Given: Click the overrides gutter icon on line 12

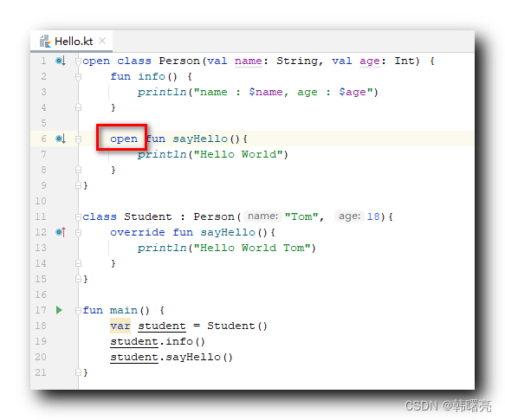Looking at the screenshot, I should 61,232.
